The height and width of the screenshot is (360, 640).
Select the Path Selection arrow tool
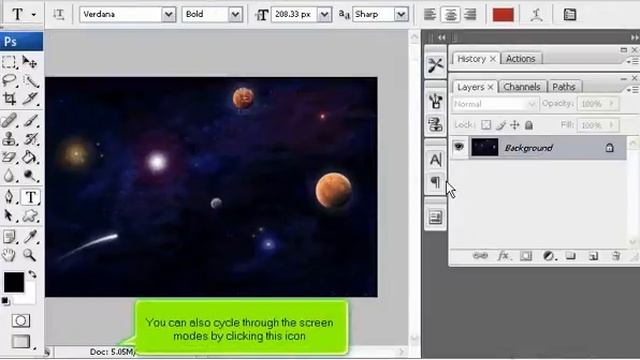point(9,216)
